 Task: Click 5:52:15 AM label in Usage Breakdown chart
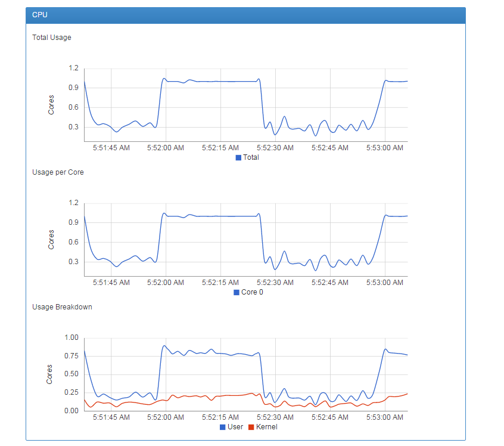click(x=220, y=418)
